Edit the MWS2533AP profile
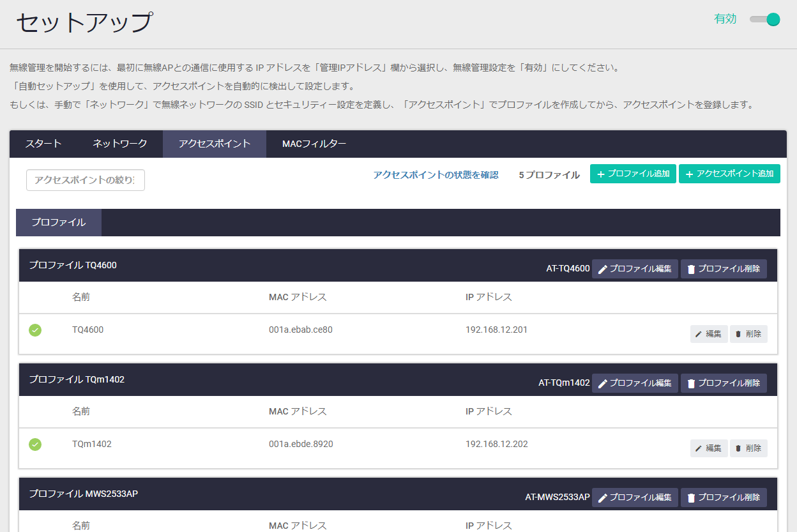797x532 pixels. tap(635, 498)
